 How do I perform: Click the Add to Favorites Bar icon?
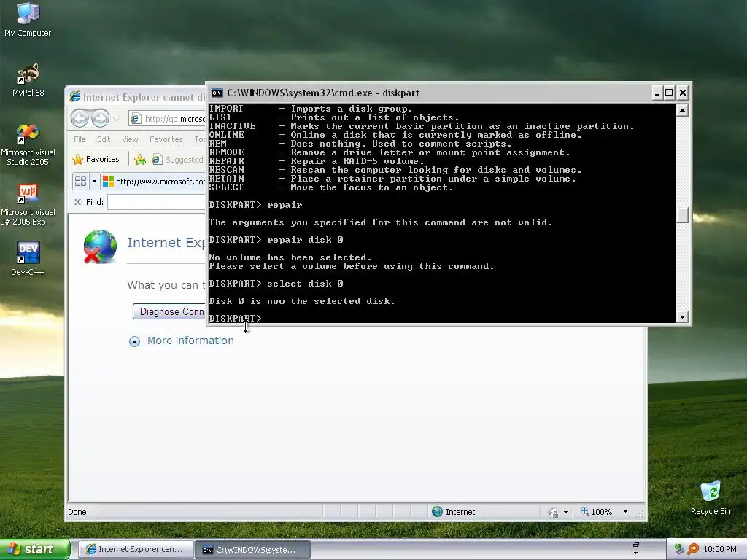(x=140, y=160)
